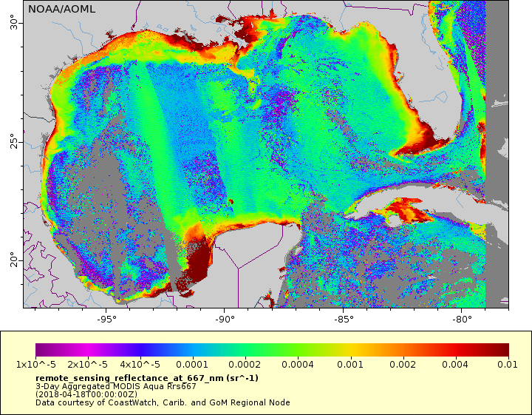The height and width of the screenshot is (415, 532).
Task: Click the 0.0001 colorbar tick label
Action: 192,365
